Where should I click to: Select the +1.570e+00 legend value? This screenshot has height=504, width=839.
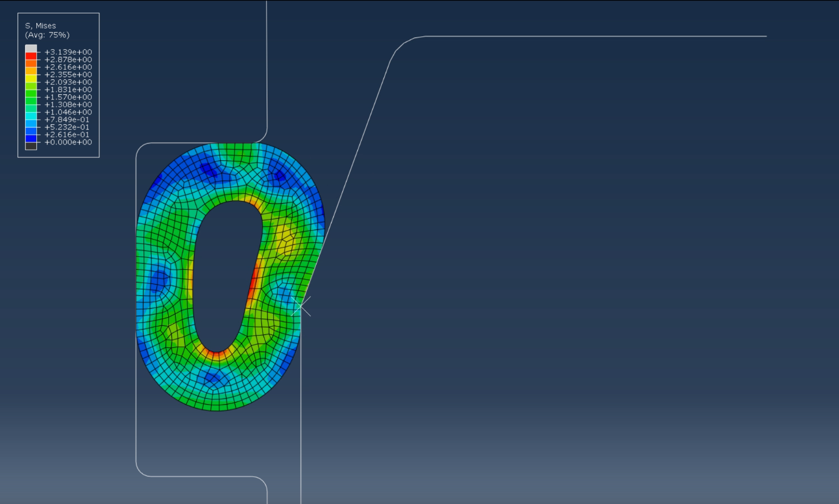click(68, 97)
